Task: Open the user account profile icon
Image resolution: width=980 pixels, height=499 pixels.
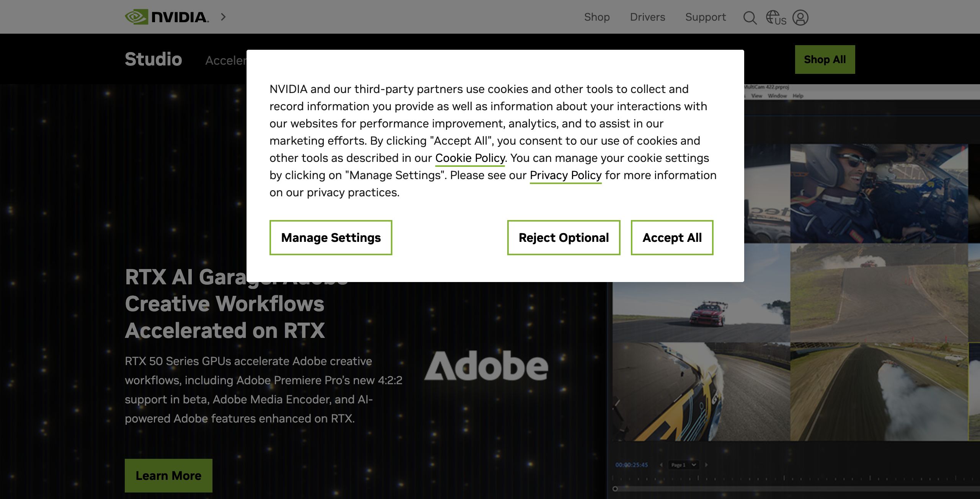Action: point(800,18)
